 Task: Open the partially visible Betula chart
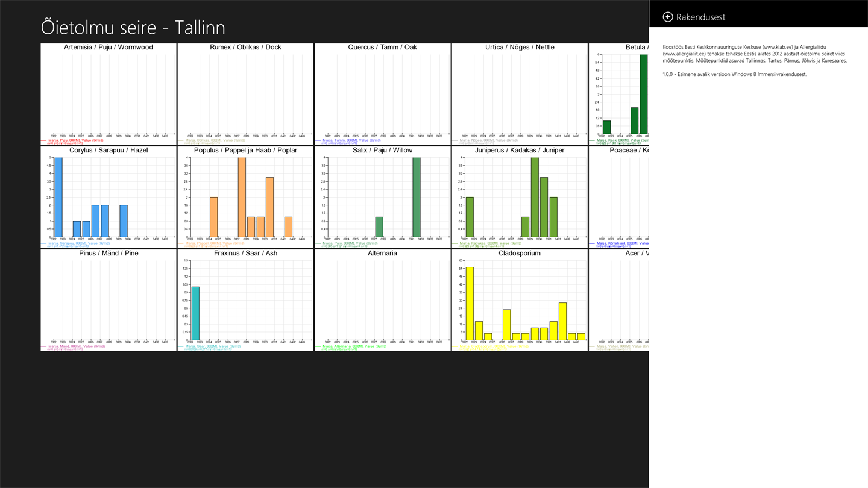(619, 94)
